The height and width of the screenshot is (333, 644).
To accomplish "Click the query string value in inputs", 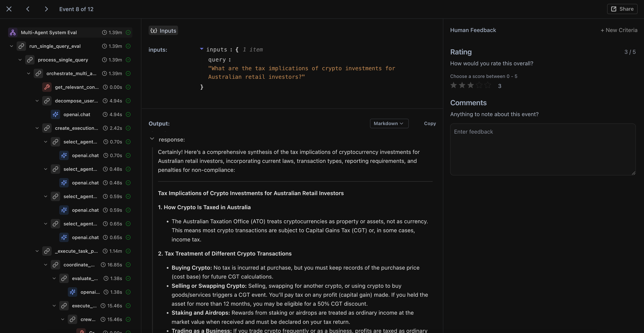I will click(x=302, y=73).
